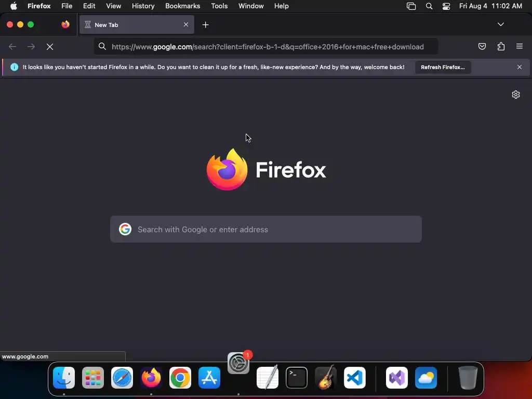
Task: Open the View menu
Action: [114, 6]
